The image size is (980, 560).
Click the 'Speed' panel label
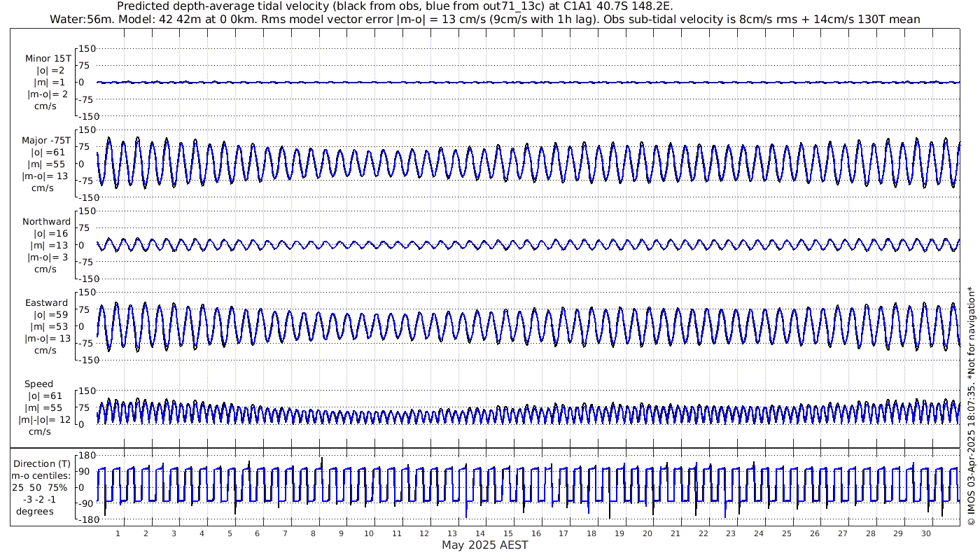[x=38, y=384]
